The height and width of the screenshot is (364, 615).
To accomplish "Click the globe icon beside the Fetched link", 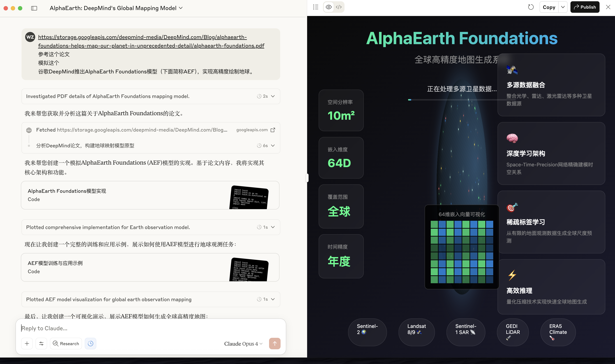I will click(x=29, y=130).
